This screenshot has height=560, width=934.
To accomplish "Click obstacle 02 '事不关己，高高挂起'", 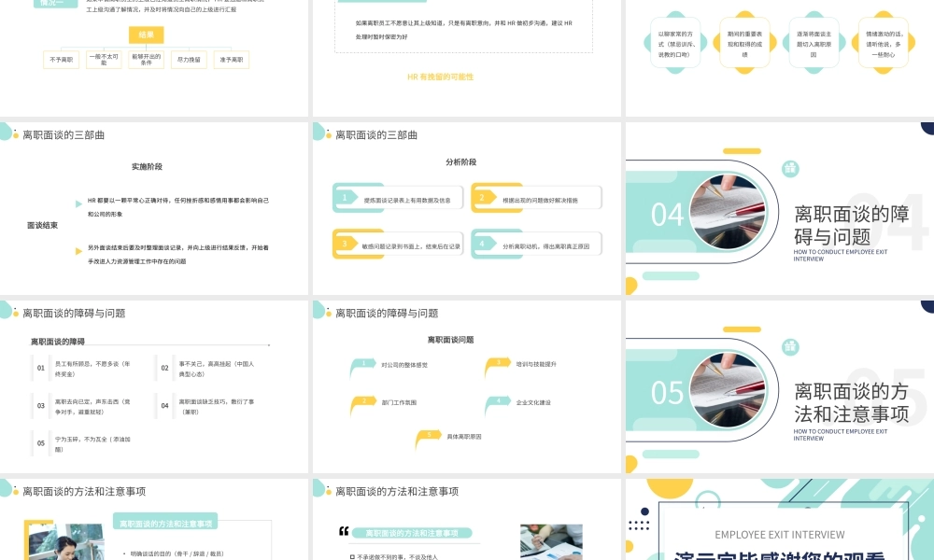I will [217, 369].
